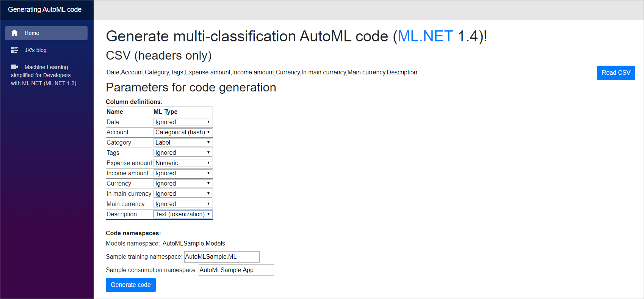Viewport: 644px width, 299px height.
Task: Open the ML Type dropdown for Main currency
Action: (x=183, y=204)
